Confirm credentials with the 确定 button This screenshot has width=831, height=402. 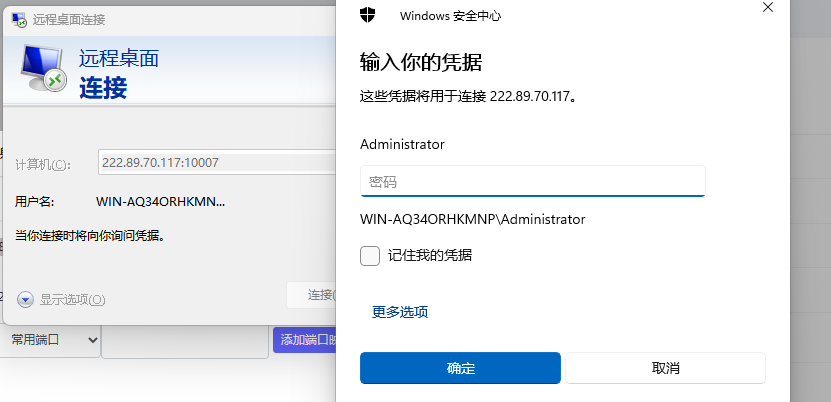coord(460,368)
